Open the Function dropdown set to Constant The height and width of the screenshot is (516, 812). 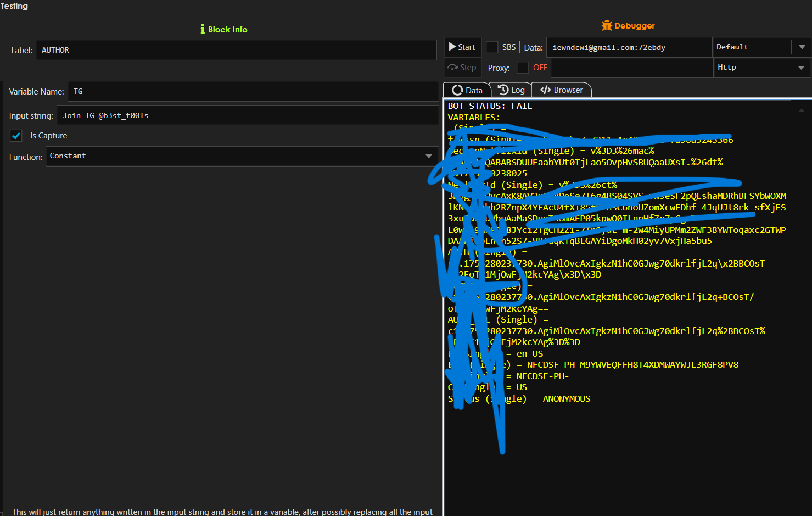pos(428,157)
